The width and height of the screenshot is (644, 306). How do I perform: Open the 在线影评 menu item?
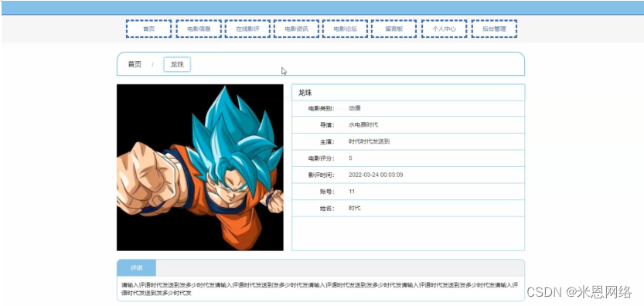pos(247,29)
